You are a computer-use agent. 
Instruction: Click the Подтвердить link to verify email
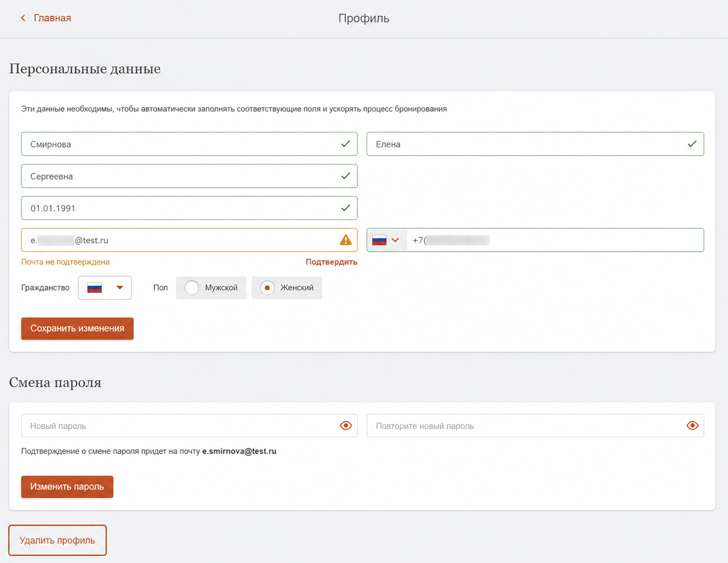(x=331, y=262)
